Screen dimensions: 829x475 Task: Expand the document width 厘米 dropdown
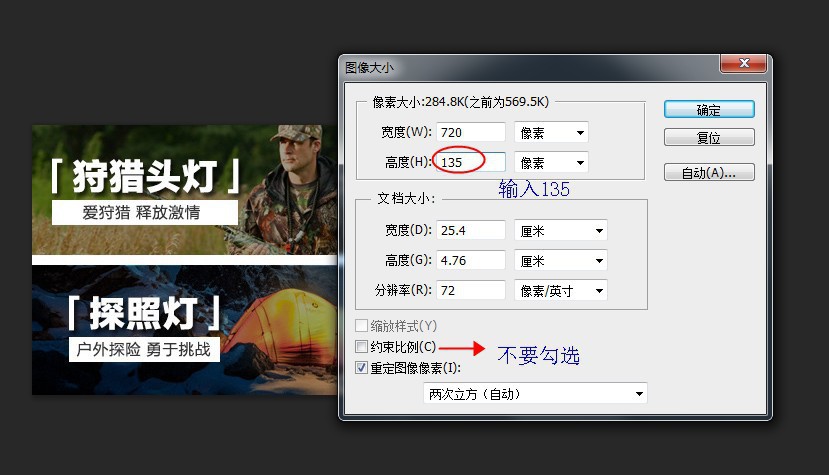click(561, 231)
